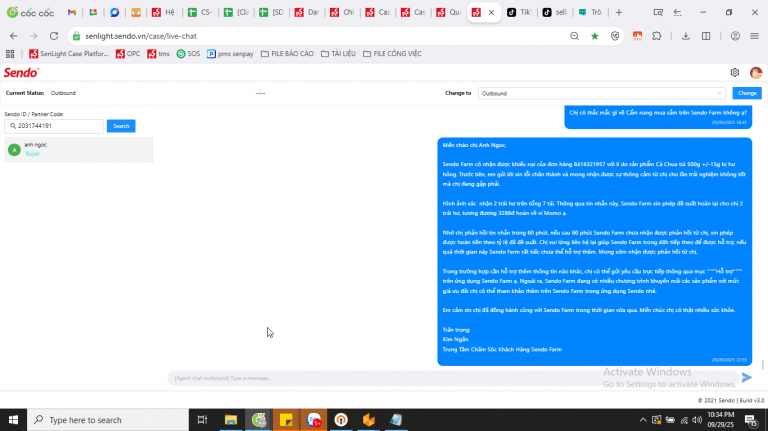Open the Change to status dropdown

[601, 93]
